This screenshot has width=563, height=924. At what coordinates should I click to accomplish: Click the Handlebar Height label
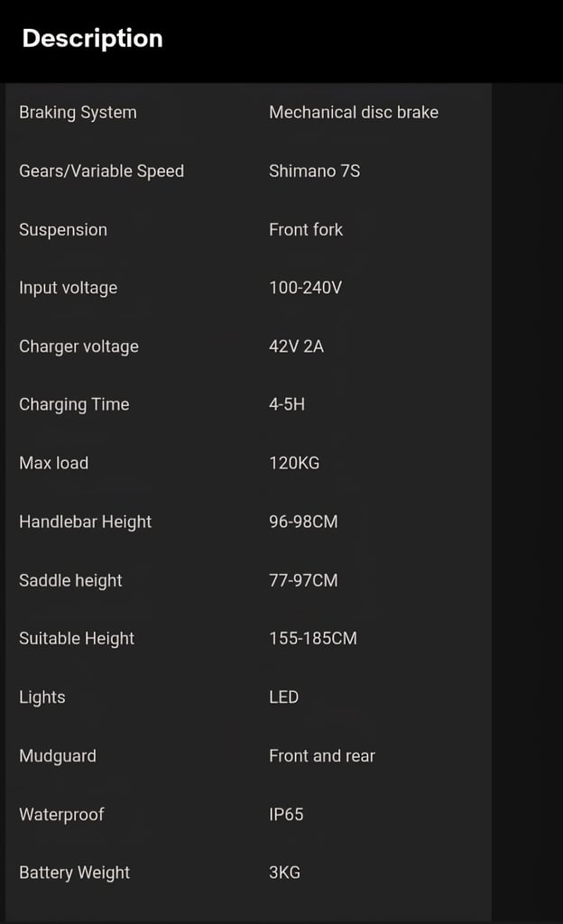[x=86, y=522]
